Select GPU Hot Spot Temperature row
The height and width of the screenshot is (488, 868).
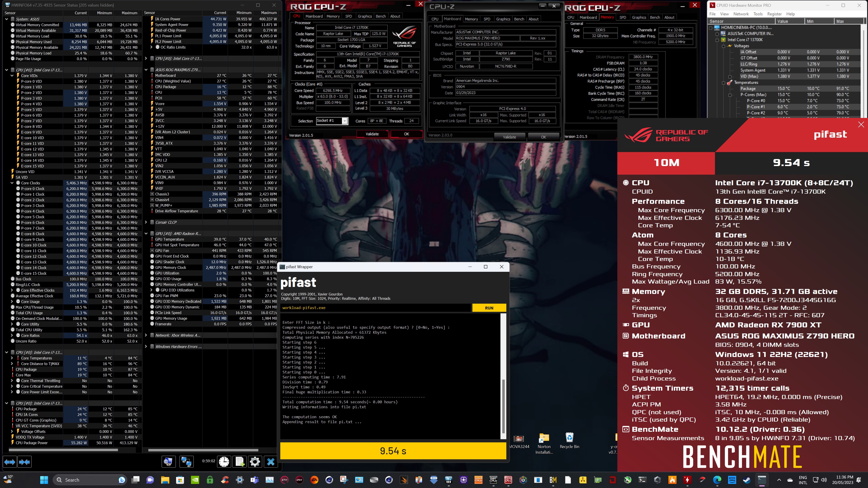(212, 245)
